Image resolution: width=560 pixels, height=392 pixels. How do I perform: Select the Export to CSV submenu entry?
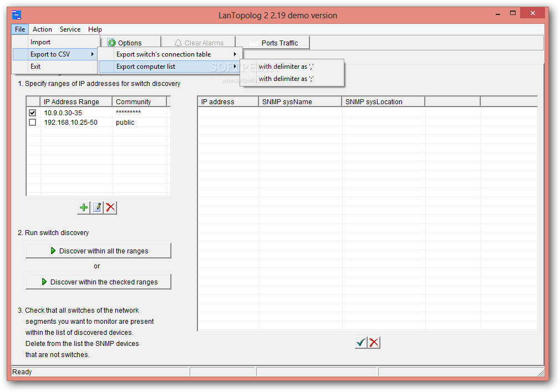point(55,54)
